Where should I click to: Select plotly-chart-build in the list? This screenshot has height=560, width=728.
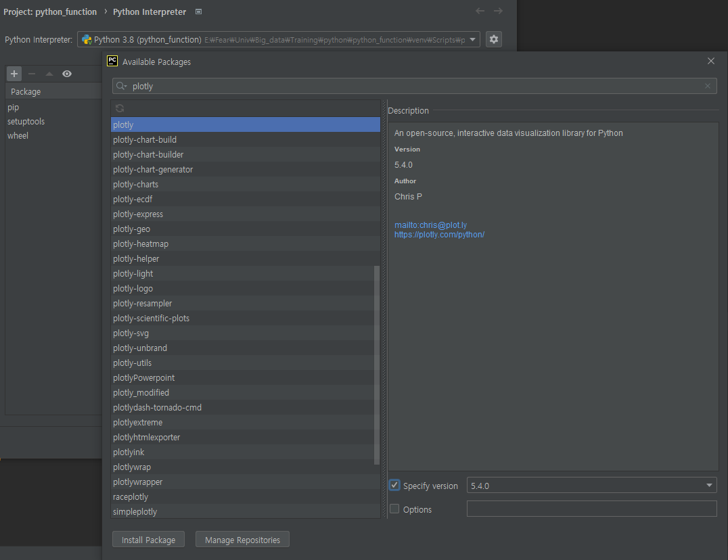[x=245, y=139]
